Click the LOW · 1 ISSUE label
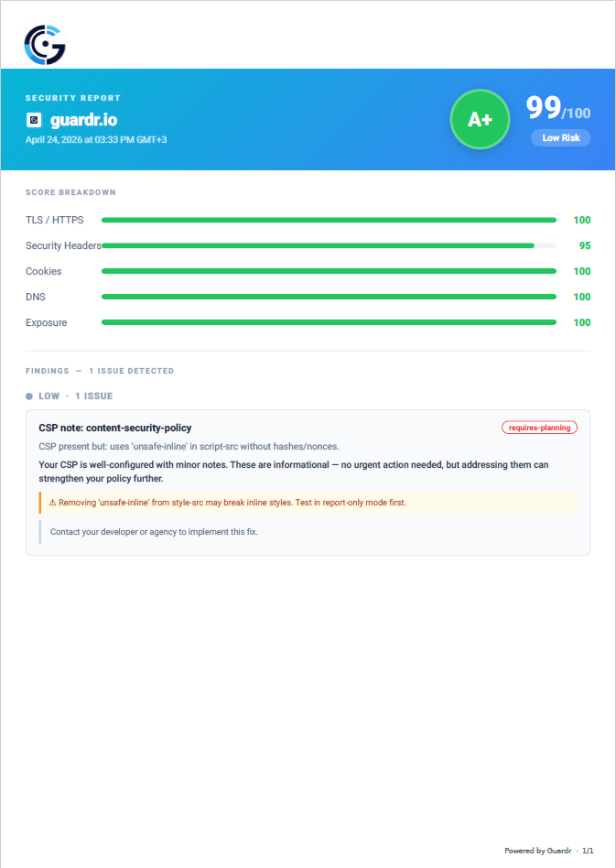 [76, 396]
